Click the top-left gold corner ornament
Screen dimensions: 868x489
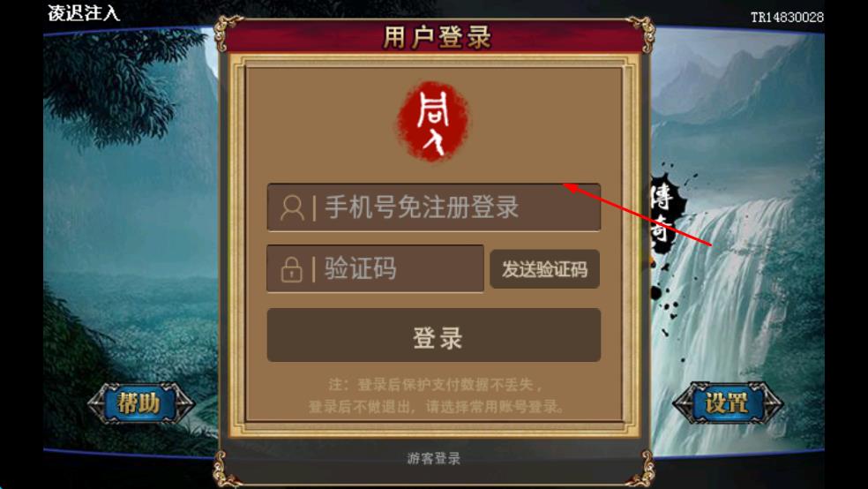click(227, 32)
